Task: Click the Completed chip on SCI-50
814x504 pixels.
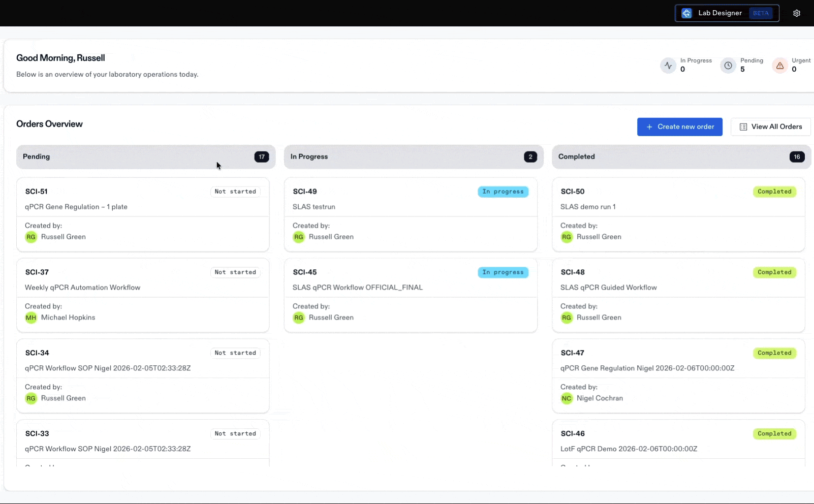Action: pyautogui.click(x=775, y=192)
